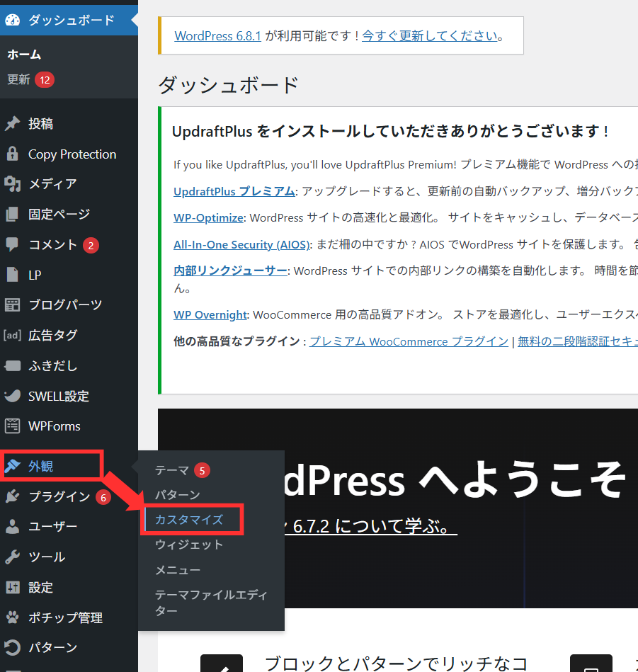Click the speech balloon icon beside ふきだし

13,365
